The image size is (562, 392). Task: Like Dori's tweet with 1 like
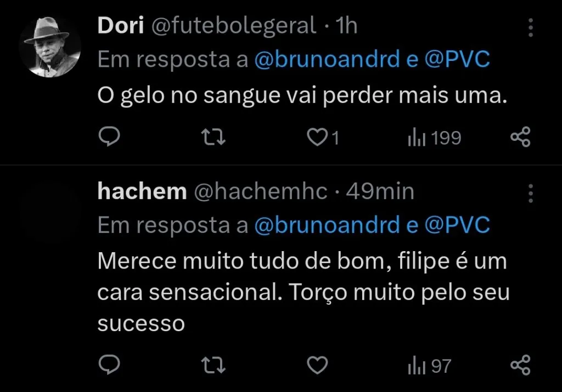tap(317, 137)
